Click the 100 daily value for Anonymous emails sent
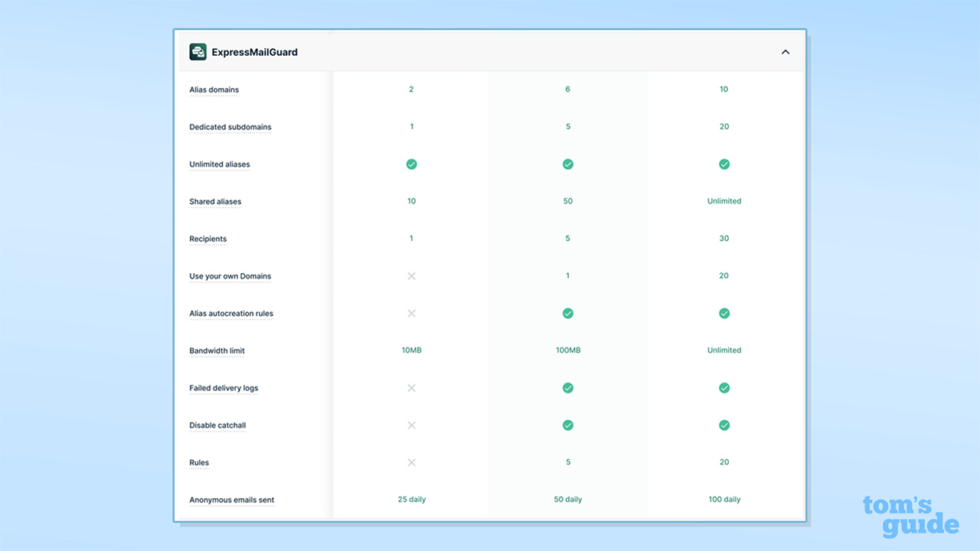The width and height of the screenshot is (980, 551). pos(724,499)
